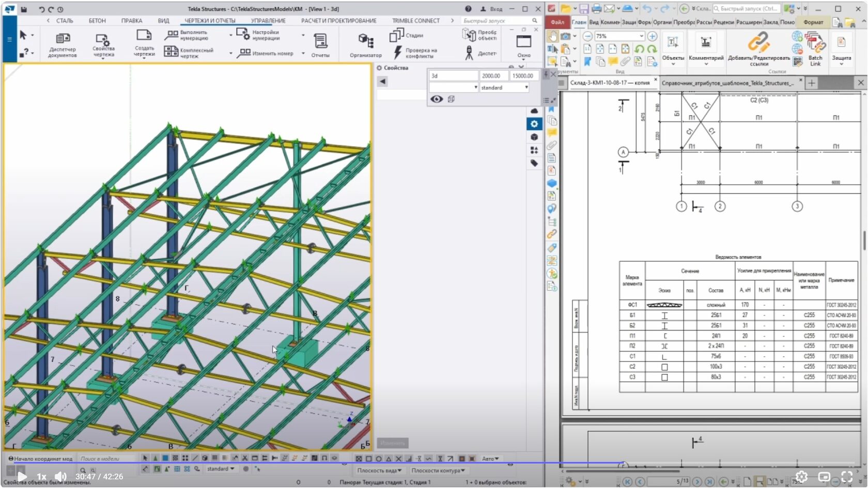
Task: Open Tekla side pane properties gear icon
Action: [x=534, y=124]
